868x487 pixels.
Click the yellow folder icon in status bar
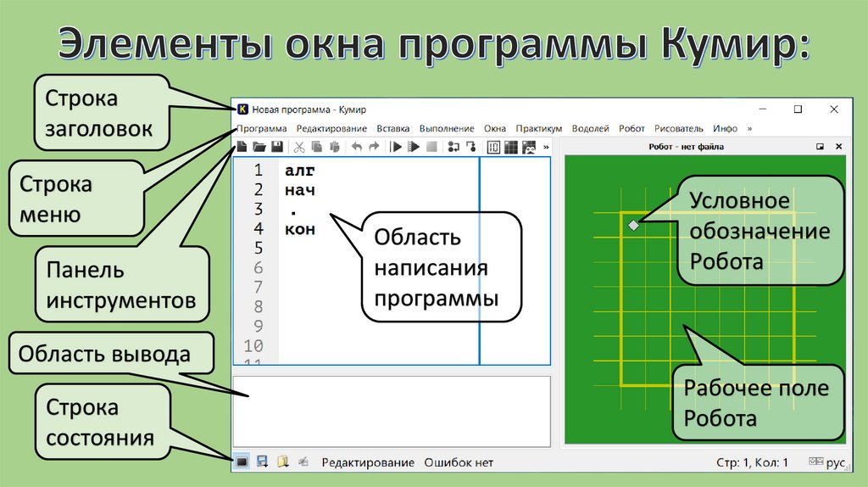(283, 462)
